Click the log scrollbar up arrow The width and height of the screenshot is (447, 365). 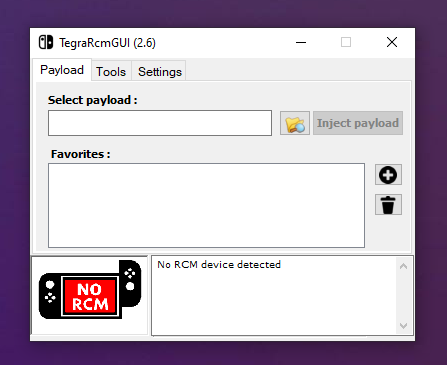click(x=403, y=266)
